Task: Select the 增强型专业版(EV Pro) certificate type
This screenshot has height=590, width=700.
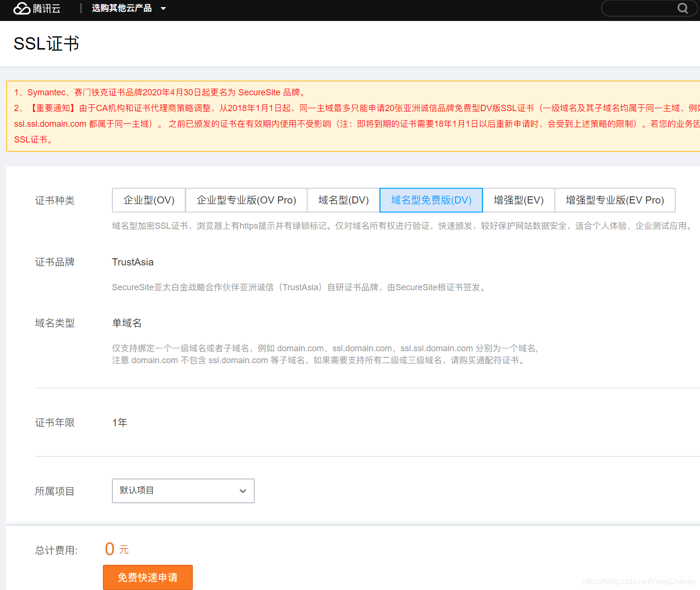Action: tap(615, 200)
